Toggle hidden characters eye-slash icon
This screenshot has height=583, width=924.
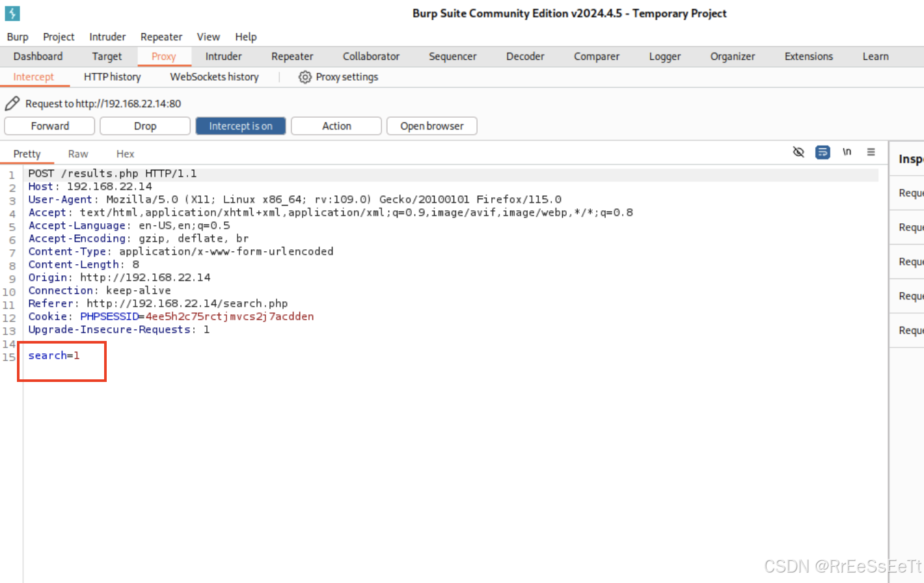point(798,152)
